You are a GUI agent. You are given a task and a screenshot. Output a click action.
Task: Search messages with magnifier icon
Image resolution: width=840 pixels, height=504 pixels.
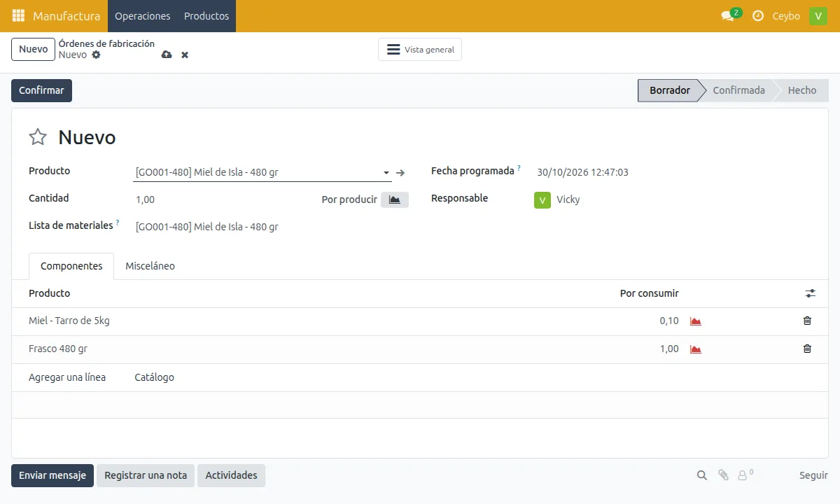coord(702,475)
